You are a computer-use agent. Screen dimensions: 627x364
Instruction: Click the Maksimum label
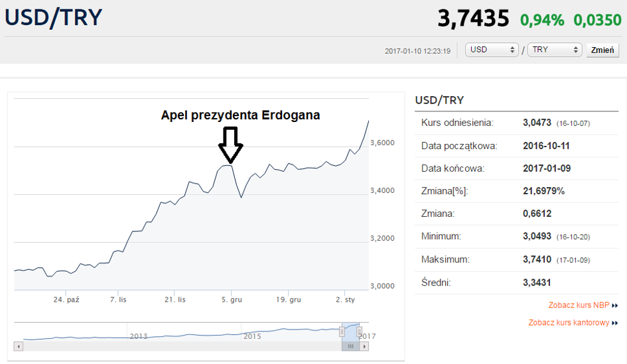445,260
